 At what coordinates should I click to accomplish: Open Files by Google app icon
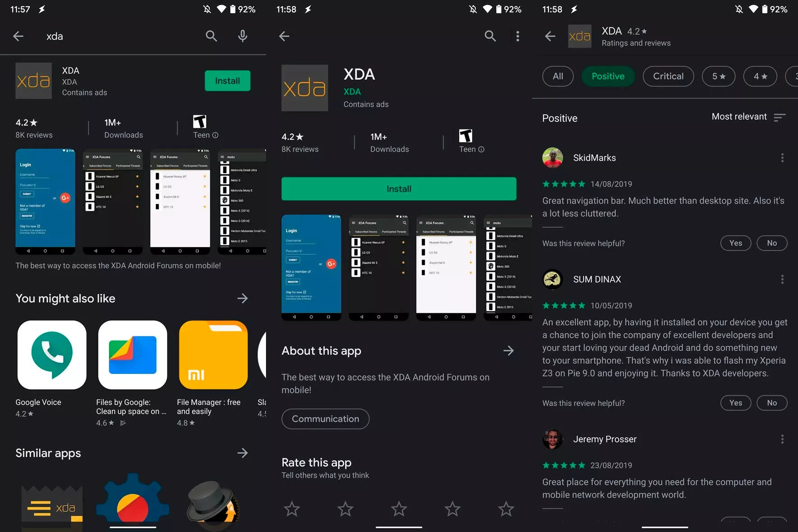click(x=133, y=355)
